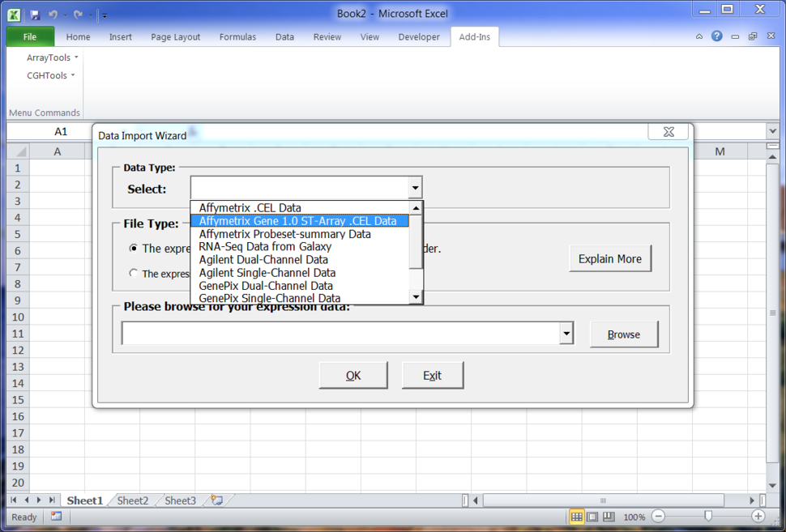This screenshot has height=532, width=786.
Task: Choose RNA-Seq Data from Galaxy
Action: coord(300,246)
